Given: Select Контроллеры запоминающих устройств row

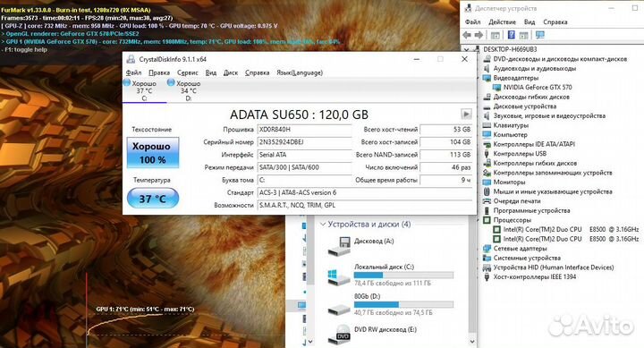Looking at the screenshot, I should click(553, 173).
